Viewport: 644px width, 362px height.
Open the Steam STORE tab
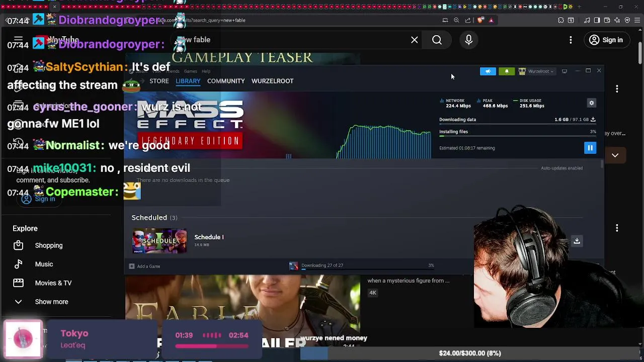point(159,81)
